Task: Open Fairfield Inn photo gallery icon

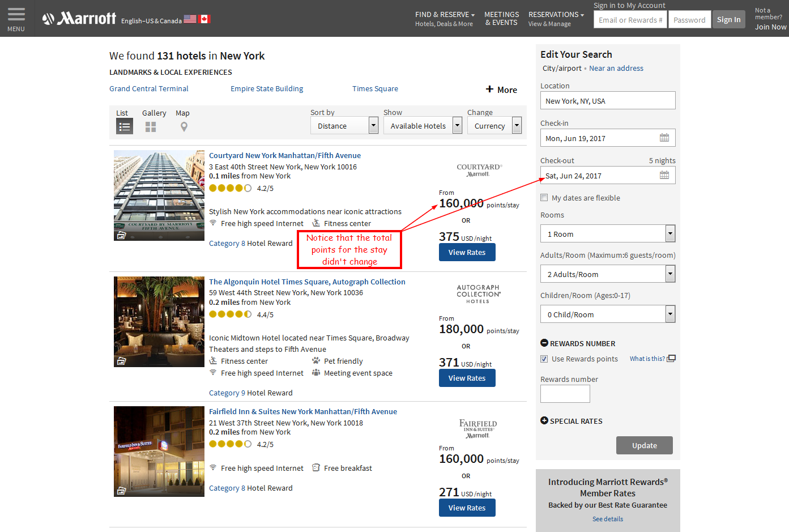Action: pyautogui.click(x=121, y=491)
